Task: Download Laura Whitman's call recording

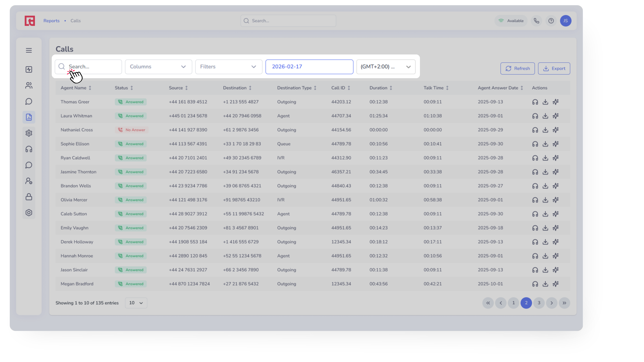Action: [545, 116]
